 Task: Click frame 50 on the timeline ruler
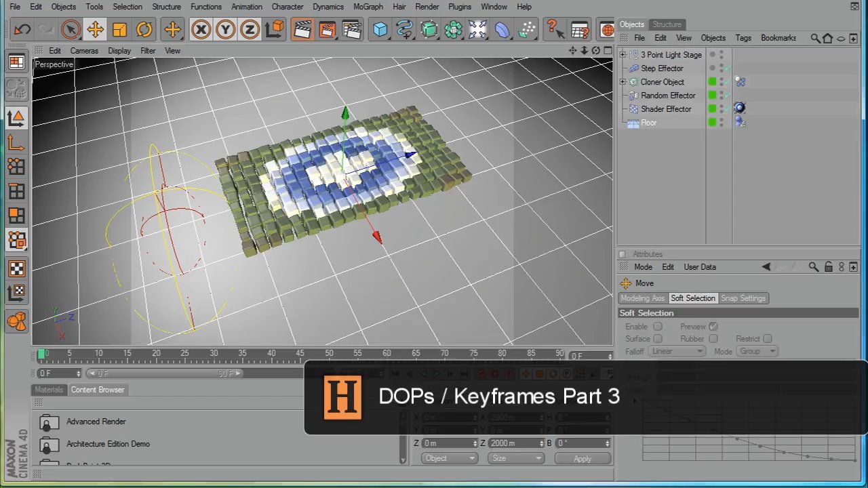click(329, 353)
